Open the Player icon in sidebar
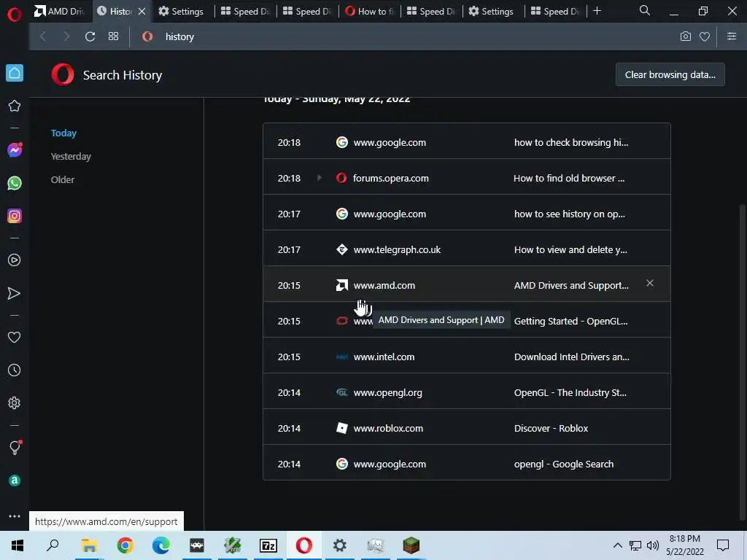Viewport: 747px width, 560px height. tap(15, 260)
